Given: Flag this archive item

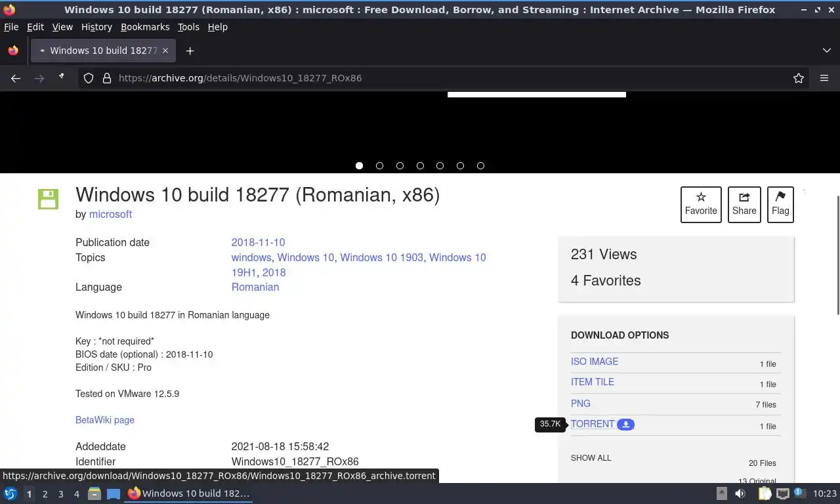Looking at the screenshot, I should click(780, 205).
